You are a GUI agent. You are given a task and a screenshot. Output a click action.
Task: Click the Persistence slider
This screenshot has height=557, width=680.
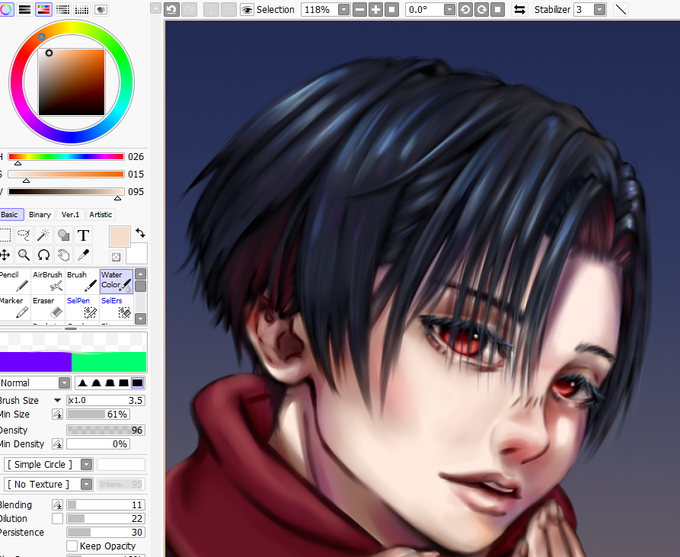pyautogui.click(x=105, y=532)
